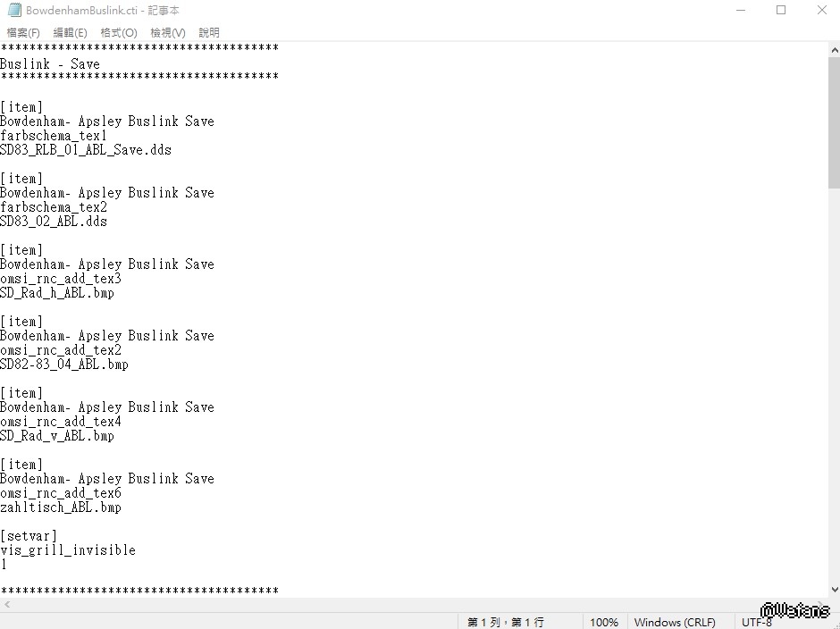The width and height of the screenshot is (840, 629).
Task: Open the 檢視(V) View menu
Action: click(x=168, y=33)
